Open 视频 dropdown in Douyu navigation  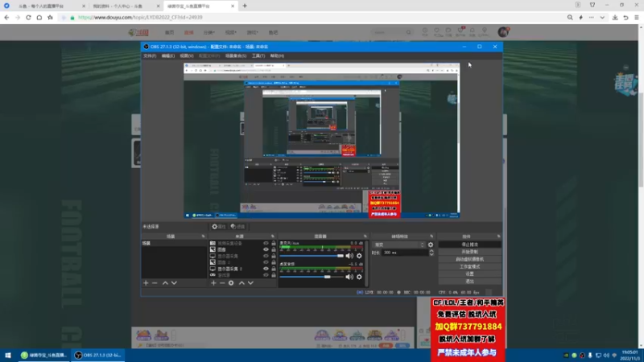[x=231, y=32]
